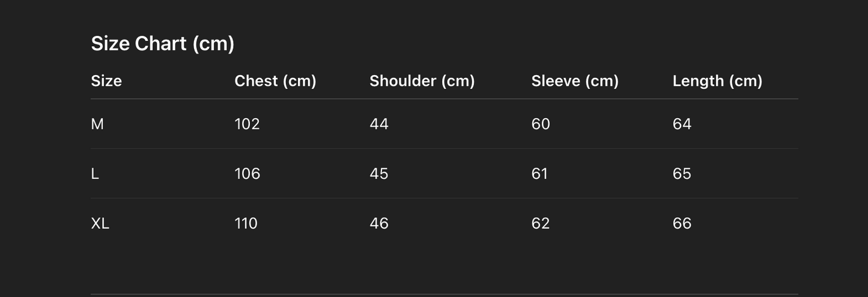
Task: Select the Chest (cm) column header
Action: coord(275,81)
